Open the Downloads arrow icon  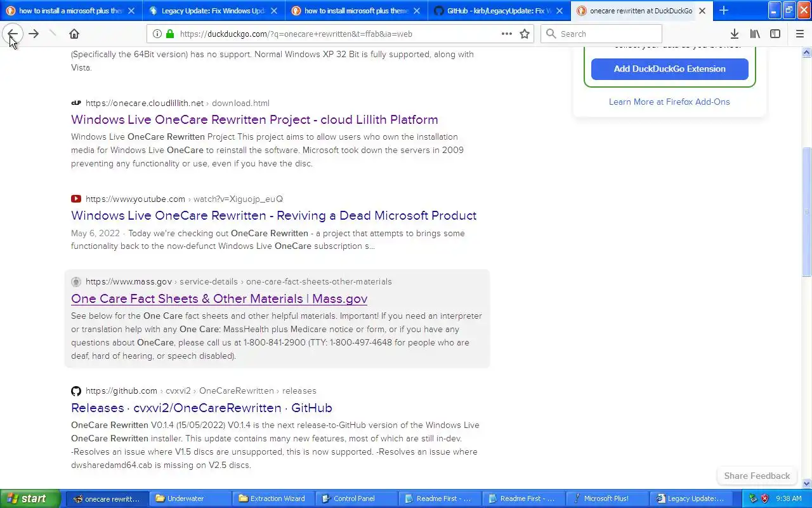(x=734, y=34)
